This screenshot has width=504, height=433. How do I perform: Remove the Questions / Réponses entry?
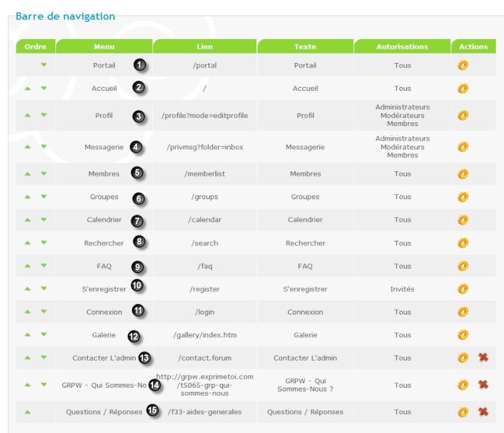point(483,412)
